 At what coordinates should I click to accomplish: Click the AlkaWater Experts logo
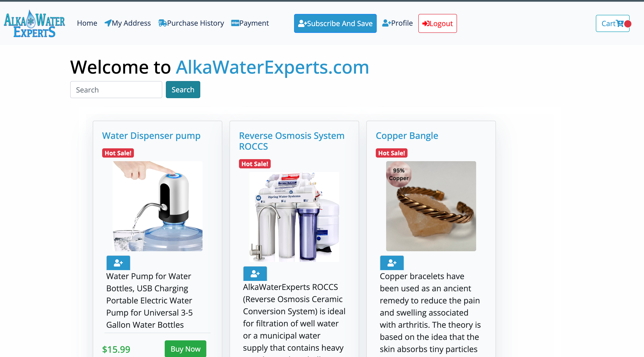point(34,23)
